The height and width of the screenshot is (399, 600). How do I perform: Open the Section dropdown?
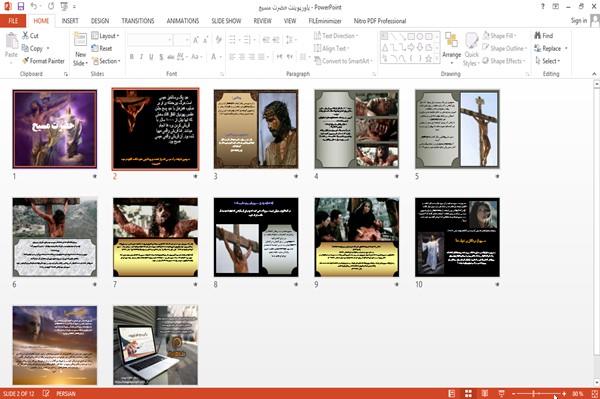106,61
